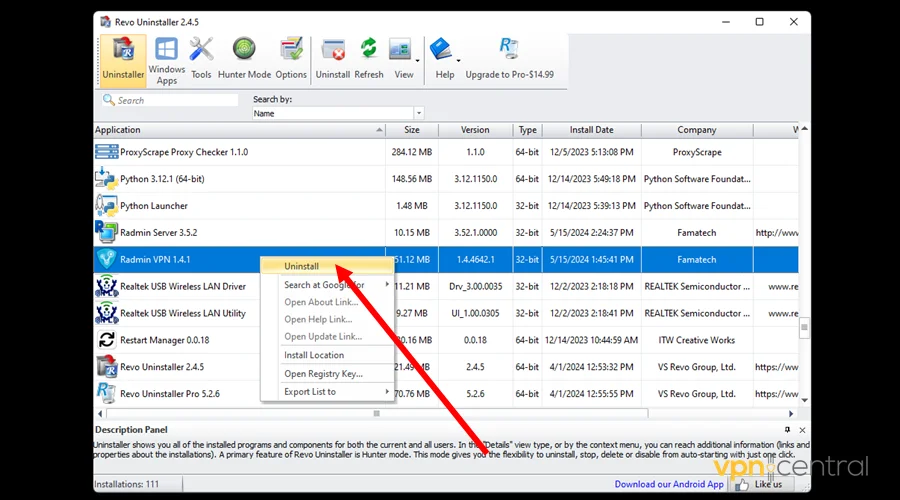Close the Description Panel
Image resolution: width=900 pixels, height=500 pixels.
pos(802,430)
